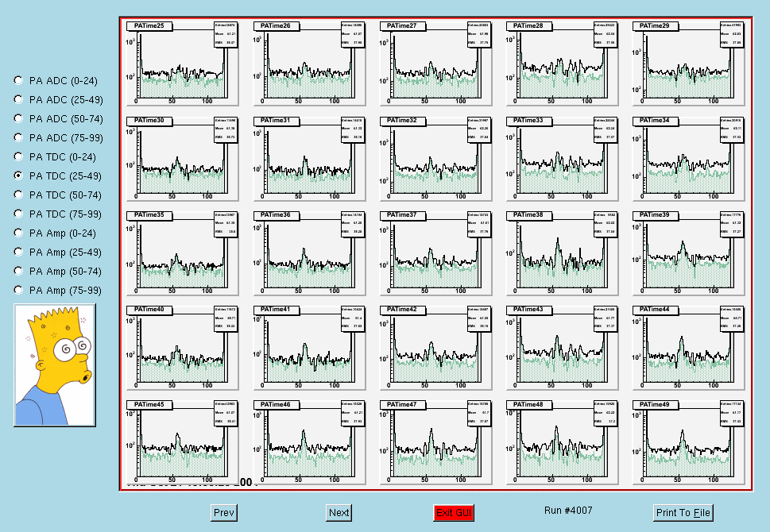This screenshot has height=532, width=770.
Task: Go to the Next page of histograms
Action: (x=339, y=512)
